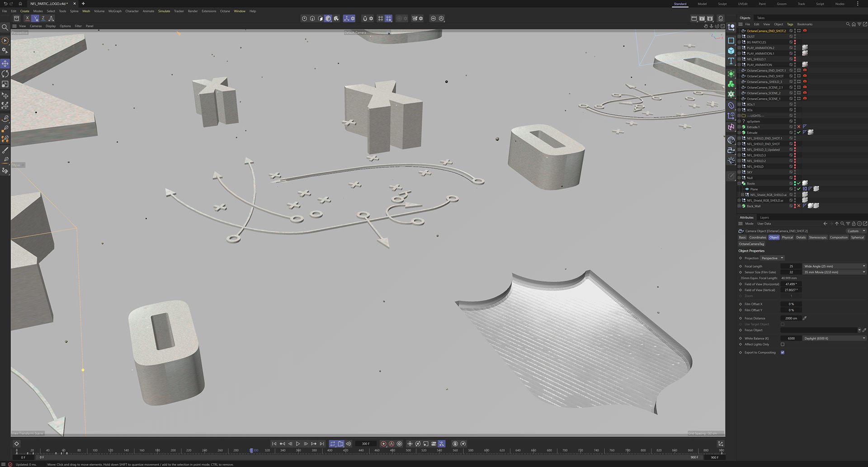Click the current frame 300 F field
The width and height of the screenshot is (868, 467).
coord(366,444)
